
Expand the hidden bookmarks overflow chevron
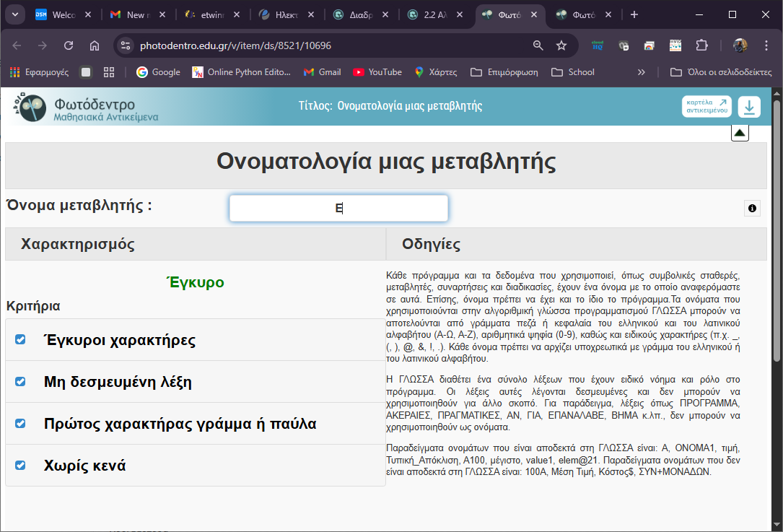point(642,72)
